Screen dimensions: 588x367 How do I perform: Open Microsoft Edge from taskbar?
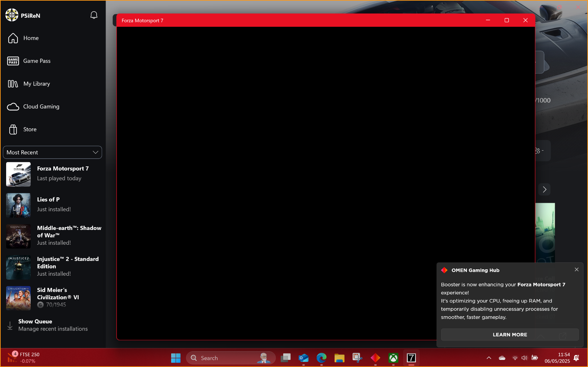[x=321, y=358]
